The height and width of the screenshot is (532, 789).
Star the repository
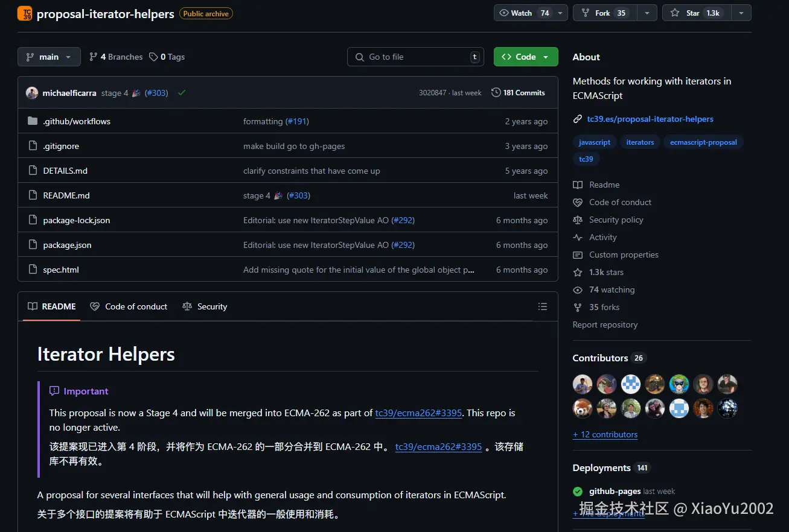696,13
